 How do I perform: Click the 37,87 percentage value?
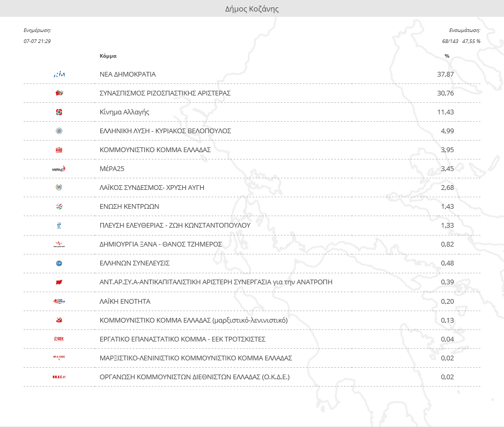pos(446,74)
